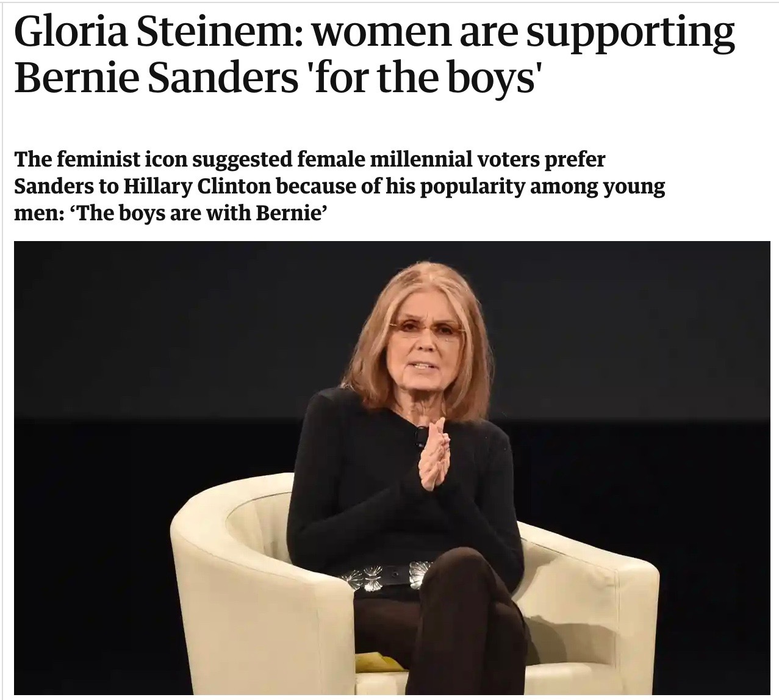779x700 pixels.
Task: Click "Sanders" at the subheading's second line start
Action: pyautogui.click(x=52, y=187)
